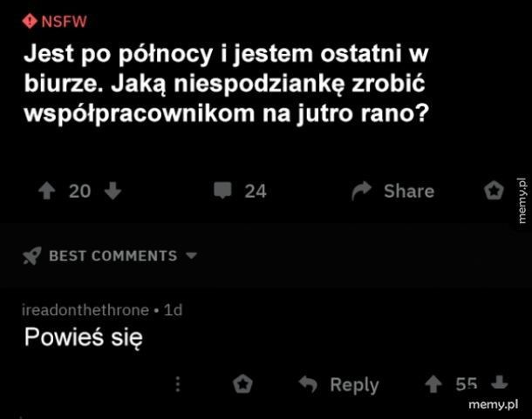This screenshot has width=532, height=419.
Task: Expand the BEST COMMENTS sort dropdown arrow
Action: pos(192,255)
